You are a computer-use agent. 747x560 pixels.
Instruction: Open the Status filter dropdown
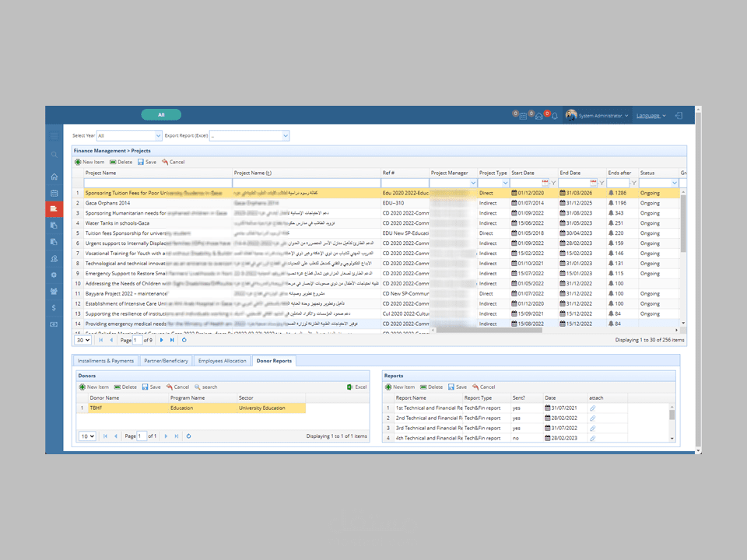click(674, 183)
